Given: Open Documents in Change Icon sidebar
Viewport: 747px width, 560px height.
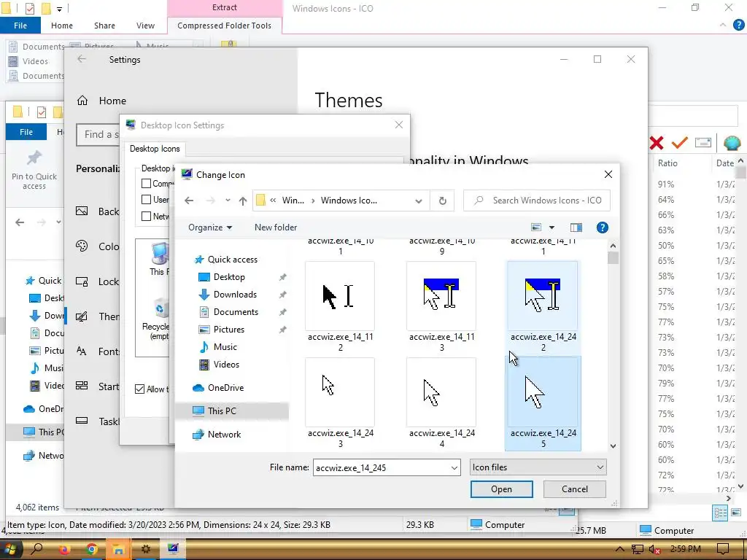Looking at the screenshot, I should [236, 312].
